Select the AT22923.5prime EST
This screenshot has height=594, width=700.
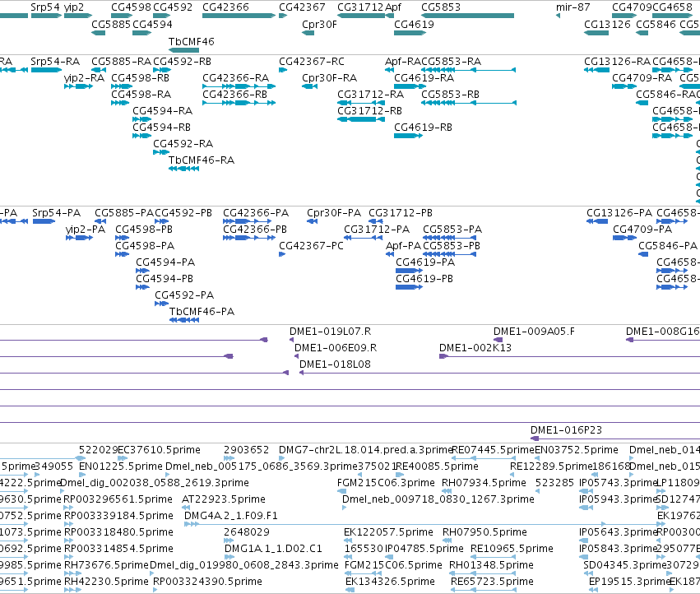point(186,508)
